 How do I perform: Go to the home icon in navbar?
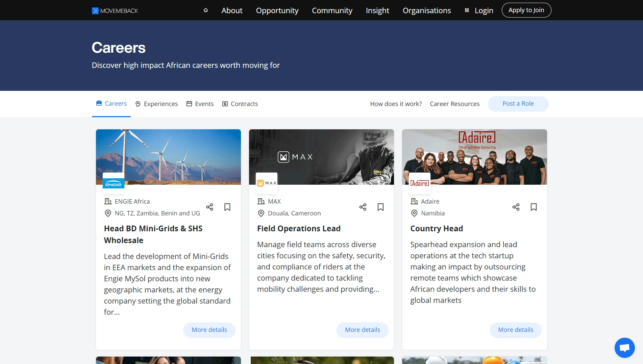pos(205,10)
